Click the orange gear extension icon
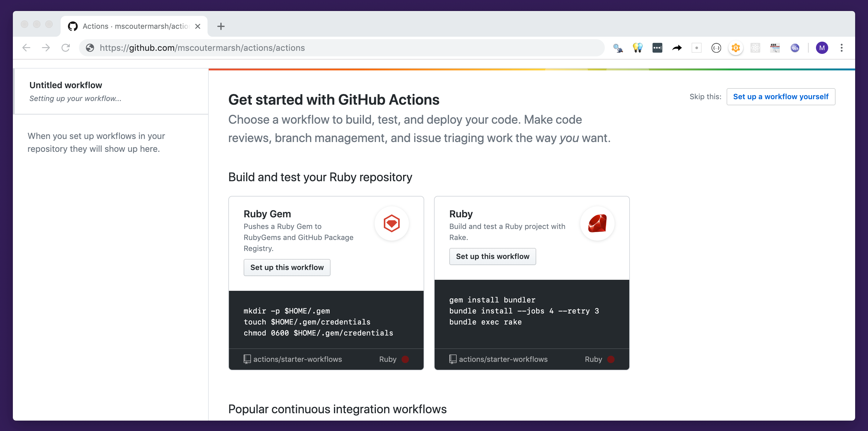The height and width of the screenshot is (431, 868). pyautogui.click(x=736, y=47)
